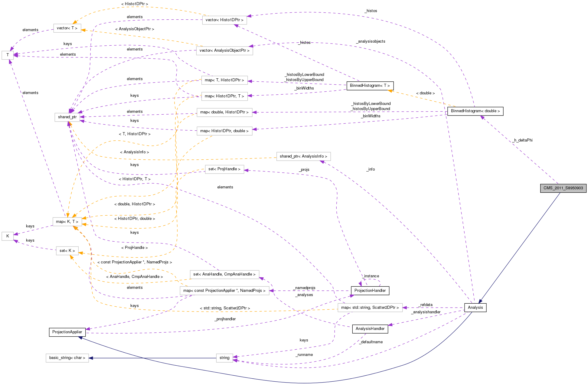This screenshot has height=385, width=588.
Task: Open the Analysis class node
Action: (475, 308)
